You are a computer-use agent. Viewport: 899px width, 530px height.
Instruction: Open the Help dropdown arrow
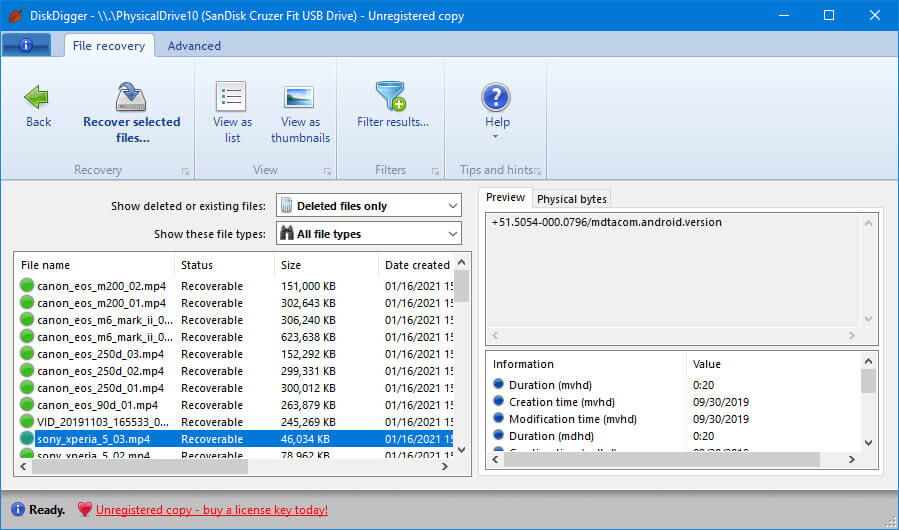tap(495, 137)
